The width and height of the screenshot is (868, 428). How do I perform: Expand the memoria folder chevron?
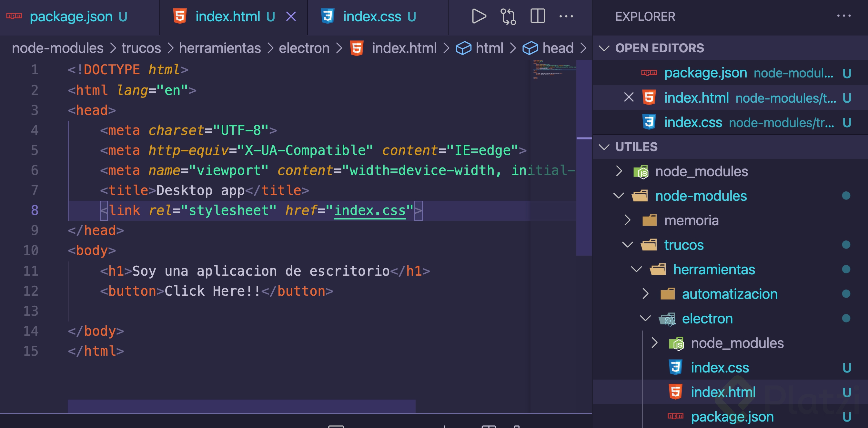[627, 220]
